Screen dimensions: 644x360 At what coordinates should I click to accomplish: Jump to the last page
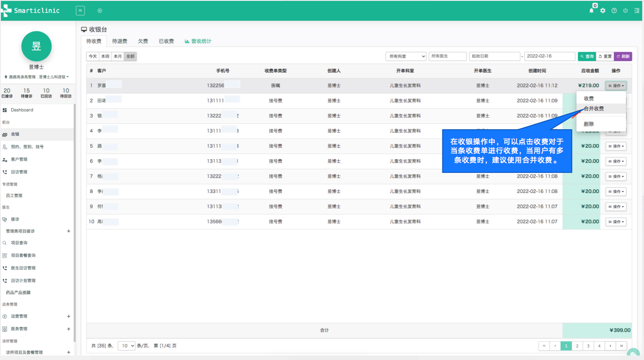point(621,346)
